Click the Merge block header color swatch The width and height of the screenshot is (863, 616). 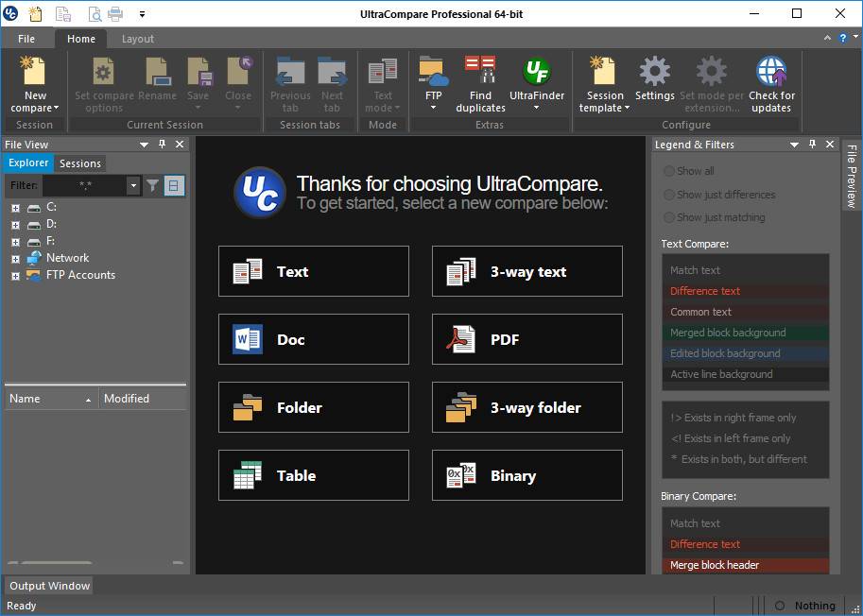pyautogui.click(x=745, y=565)
